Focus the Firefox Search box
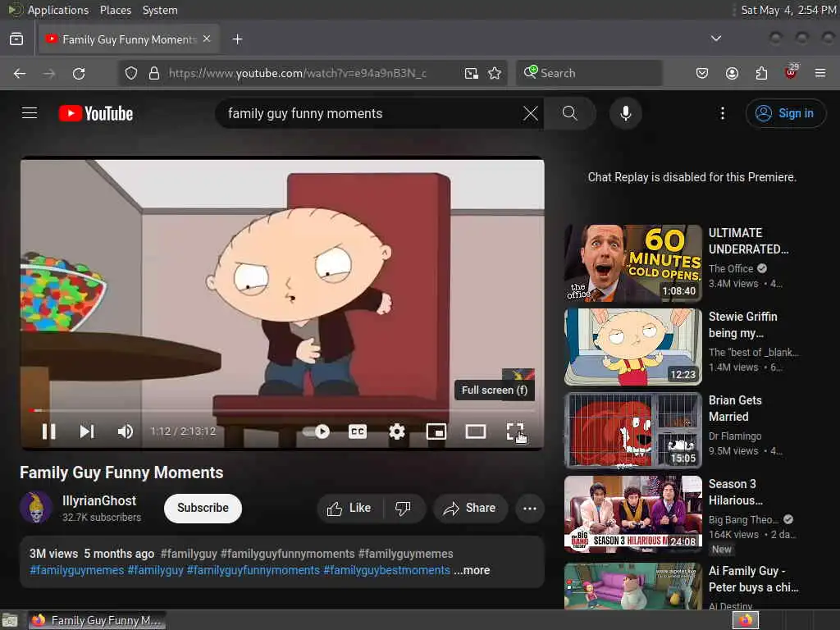The image size is (840, 630). point(589,73)
